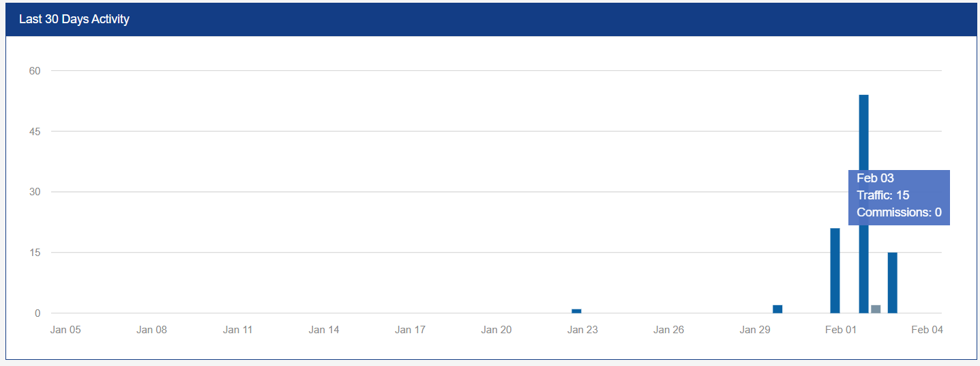
Task: Click the Feb 01 blue traffic bar
Action: (835, 270)
